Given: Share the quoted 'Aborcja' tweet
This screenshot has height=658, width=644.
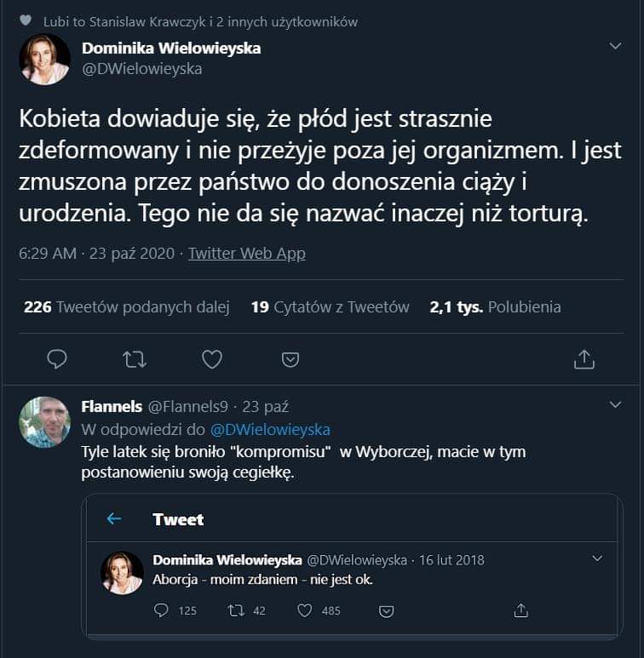Looking at the screenshot, I should [521, 610].
